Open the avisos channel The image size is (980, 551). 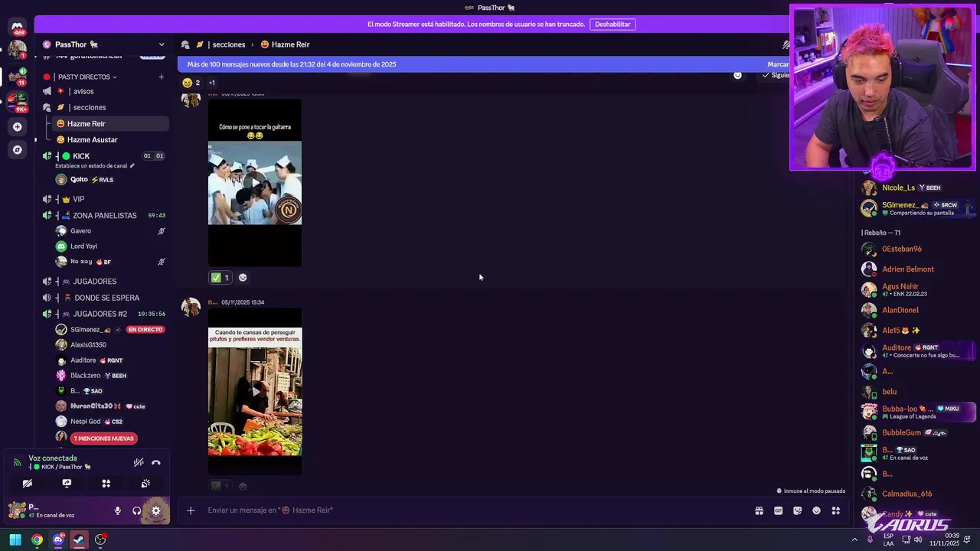point(83,91)
